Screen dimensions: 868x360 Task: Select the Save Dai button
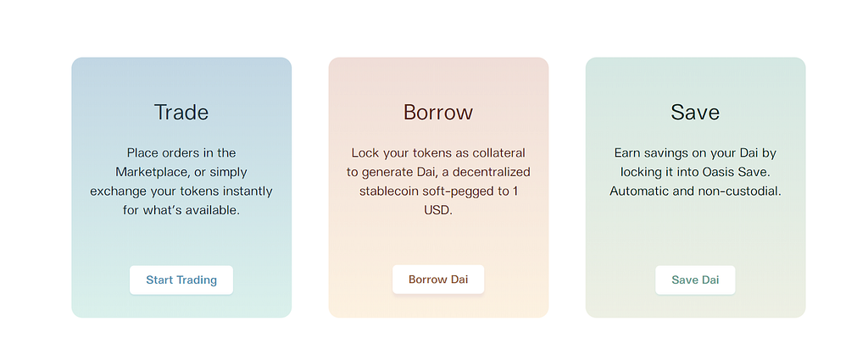point(695,280)
